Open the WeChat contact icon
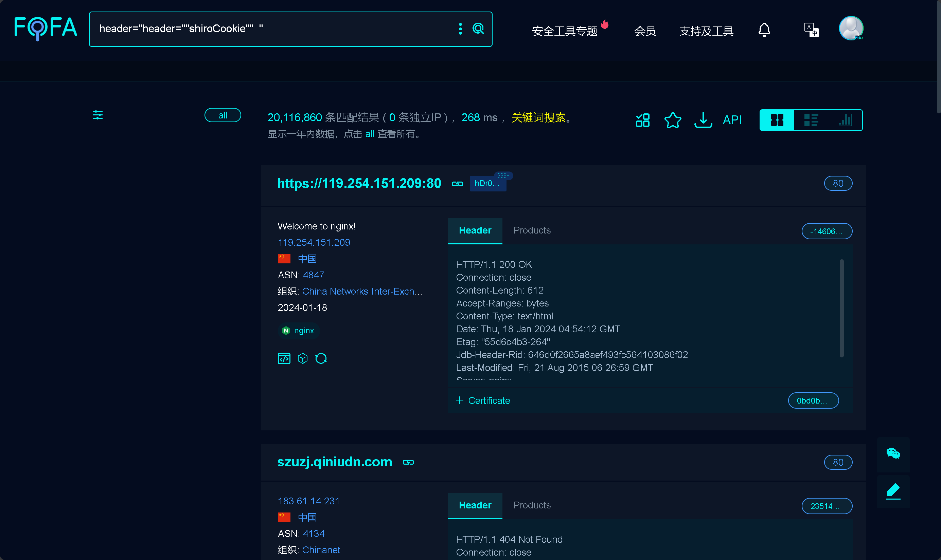Screen dimensions: 941x560 (x=893, y=453)
